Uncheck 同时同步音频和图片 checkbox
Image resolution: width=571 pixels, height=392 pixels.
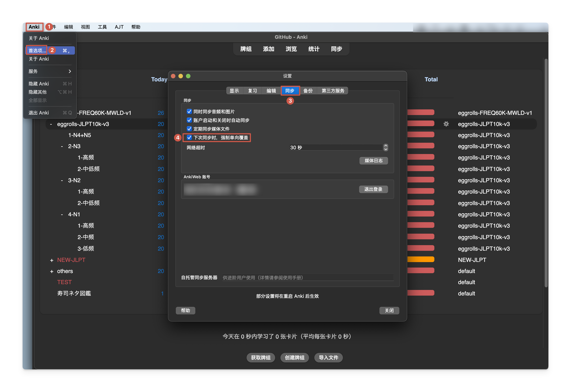pyautogui.click(x=189, y=112)
